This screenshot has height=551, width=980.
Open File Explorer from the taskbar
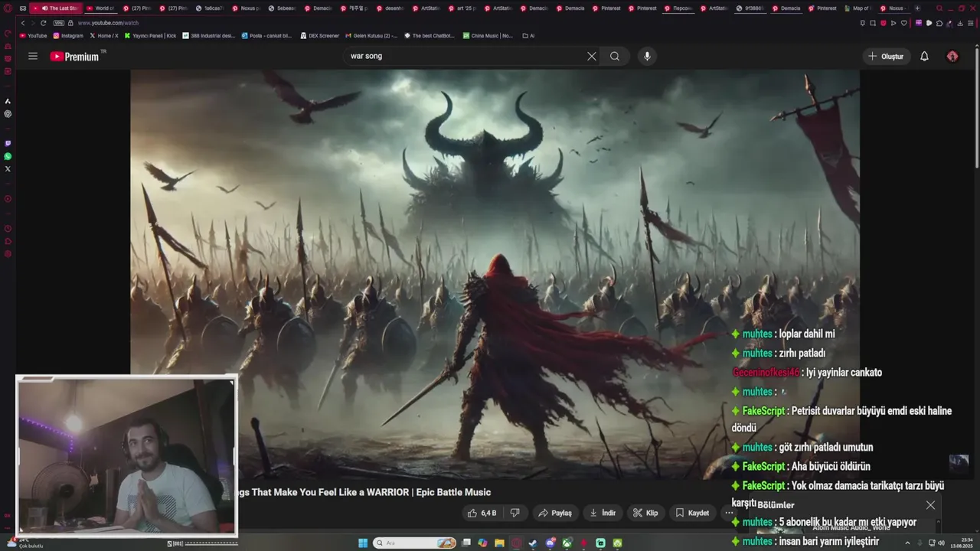(x=499, y=543)
